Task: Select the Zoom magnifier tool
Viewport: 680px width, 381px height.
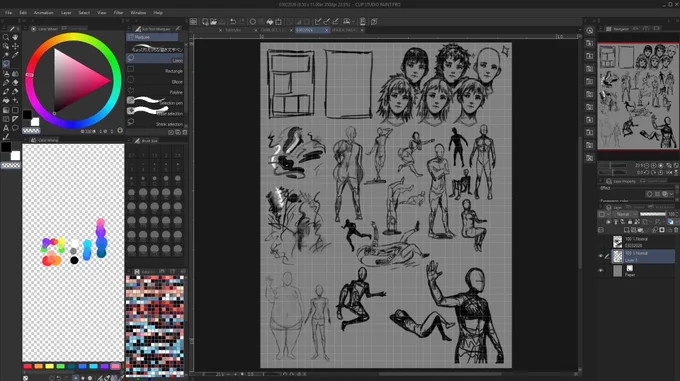Action: point(6,38)
